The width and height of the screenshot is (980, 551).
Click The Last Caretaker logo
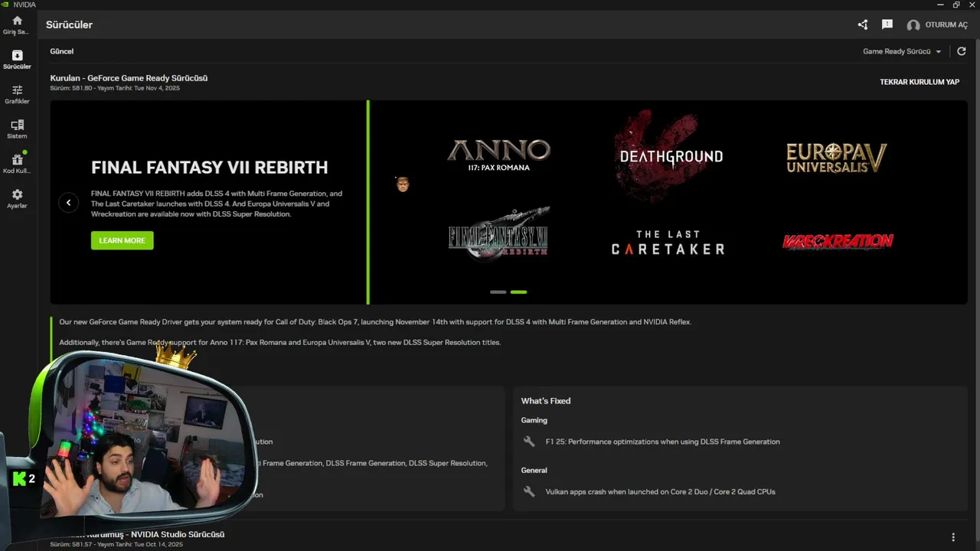pos(668,243)
